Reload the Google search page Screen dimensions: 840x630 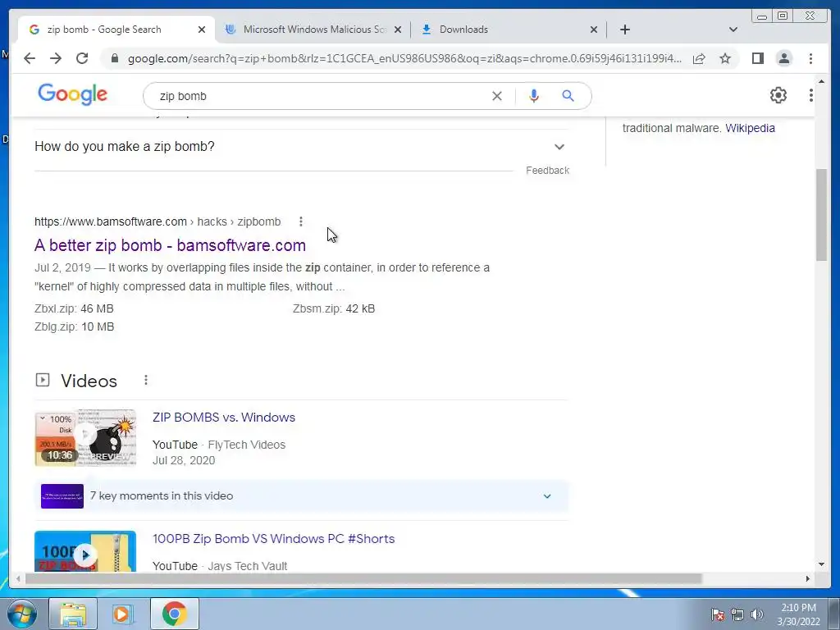(82, 58)
